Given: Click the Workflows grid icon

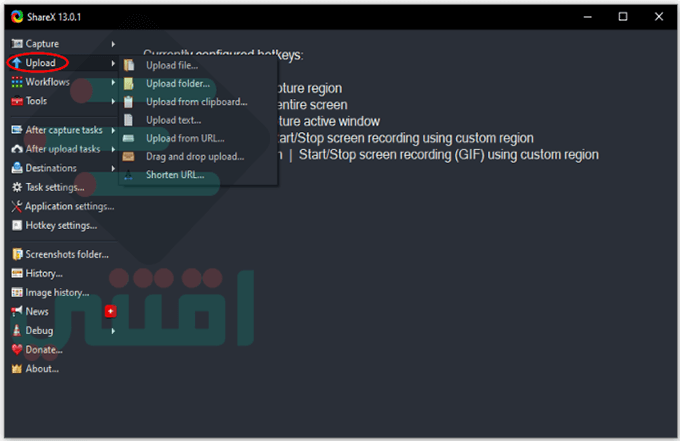Looking at the screenshot, I should [17, 82].
